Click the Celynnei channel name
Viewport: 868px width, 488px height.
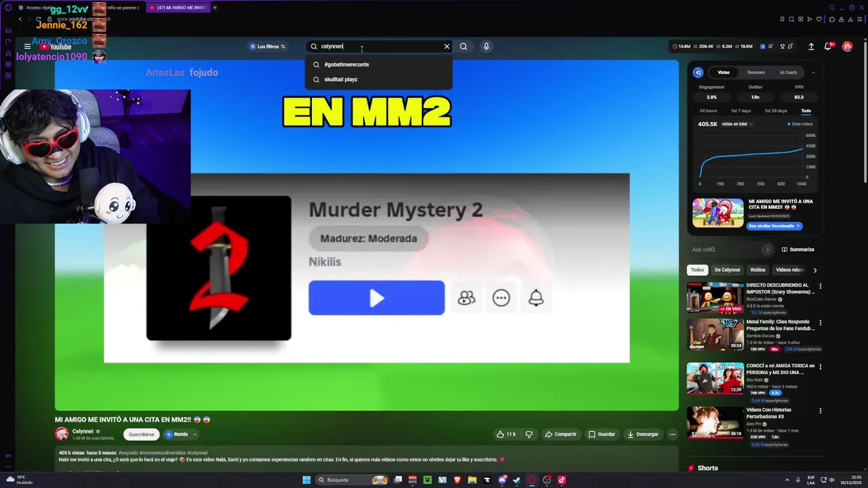(83, 431)
